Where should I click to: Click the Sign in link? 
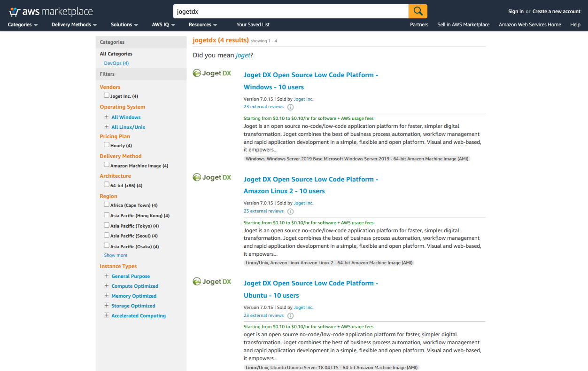click(x=515, y=11)
